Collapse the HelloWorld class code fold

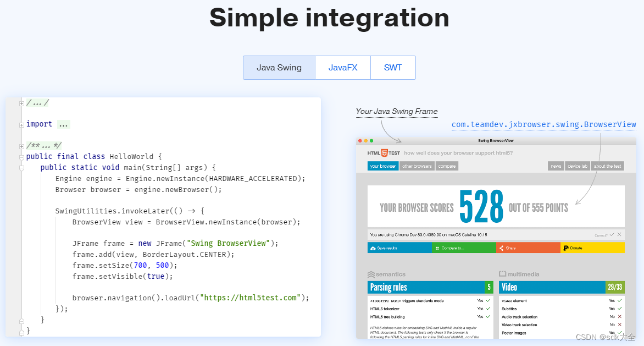20,156
